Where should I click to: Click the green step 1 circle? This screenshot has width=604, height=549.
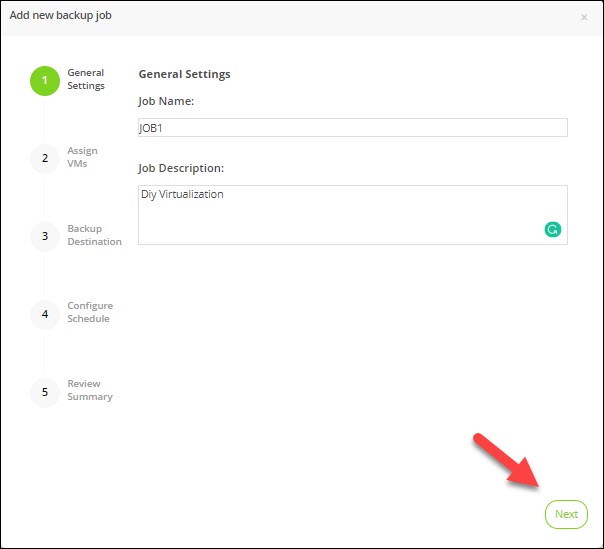pyautogui.click(x=45, y=81)
